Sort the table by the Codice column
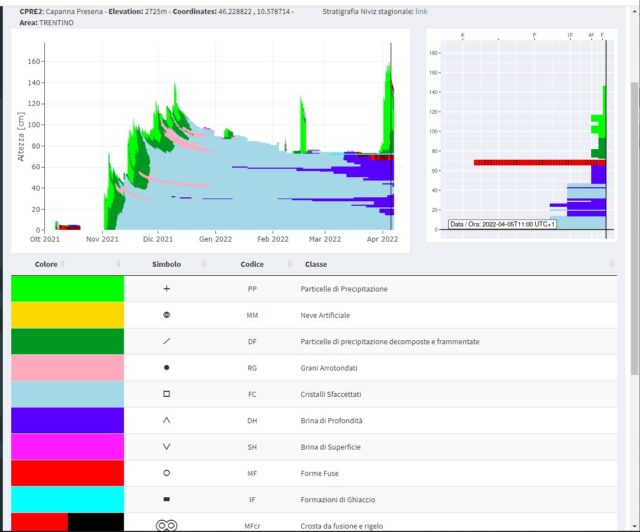 (x=252, y=264)
